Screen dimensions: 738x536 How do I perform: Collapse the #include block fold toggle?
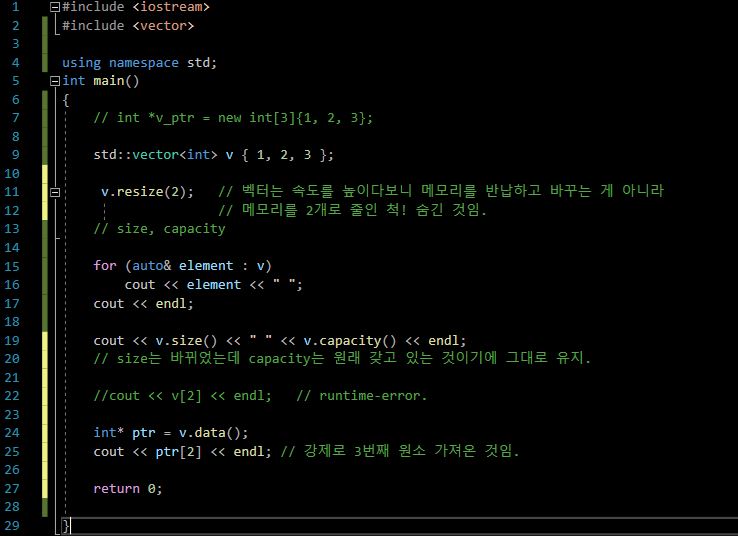(x=55, y=7)
